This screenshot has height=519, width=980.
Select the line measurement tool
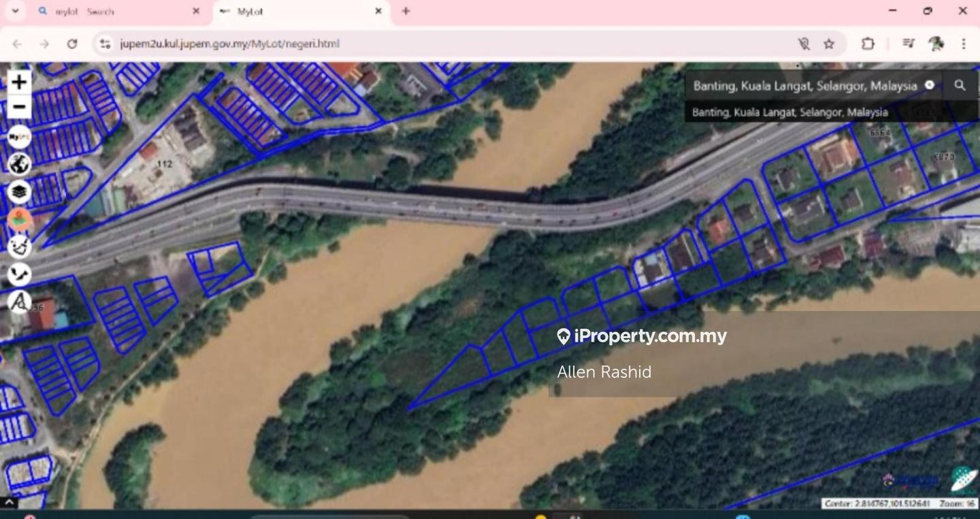click(x=19, y=274)
